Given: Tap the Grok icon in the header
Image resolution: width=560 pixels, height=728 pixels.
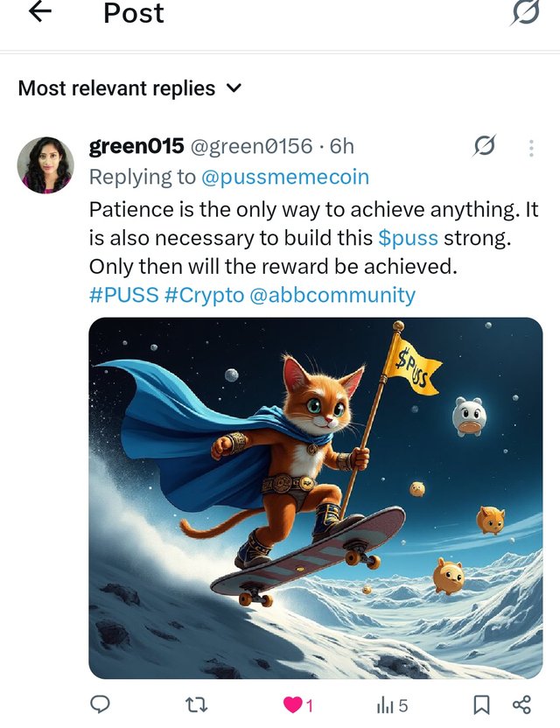Looking at the screenshot, I should click(x=525, y=12).
